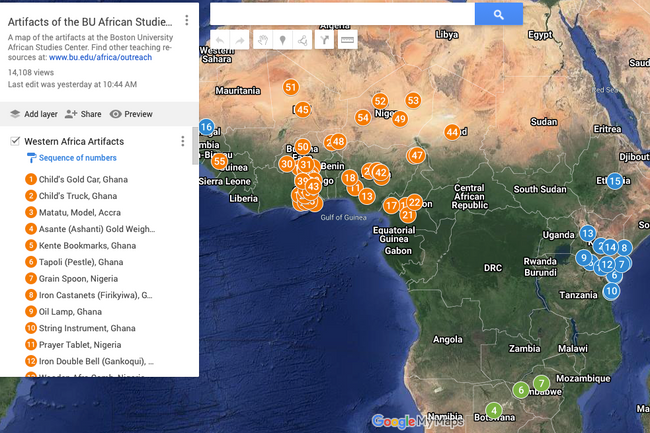Click orange map marker 48
This screenshot has height=433, width=650.
[338, 142]
